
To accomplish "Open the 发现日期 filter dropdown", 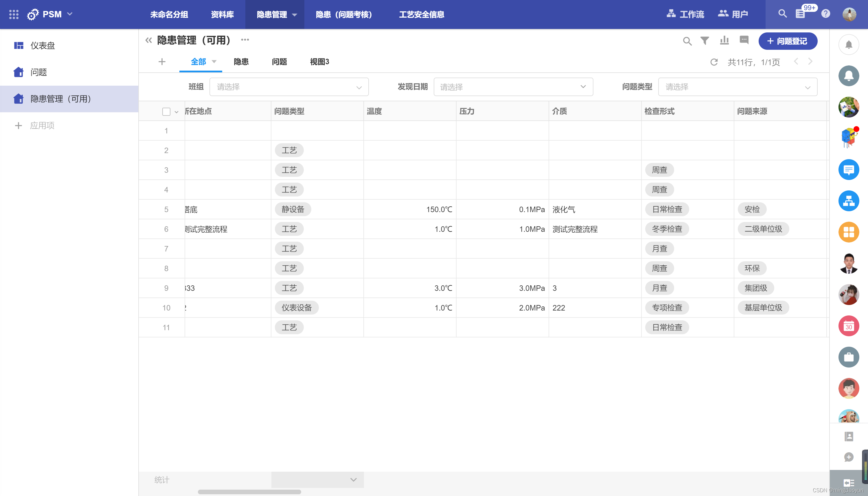I will tap(513, 87).
